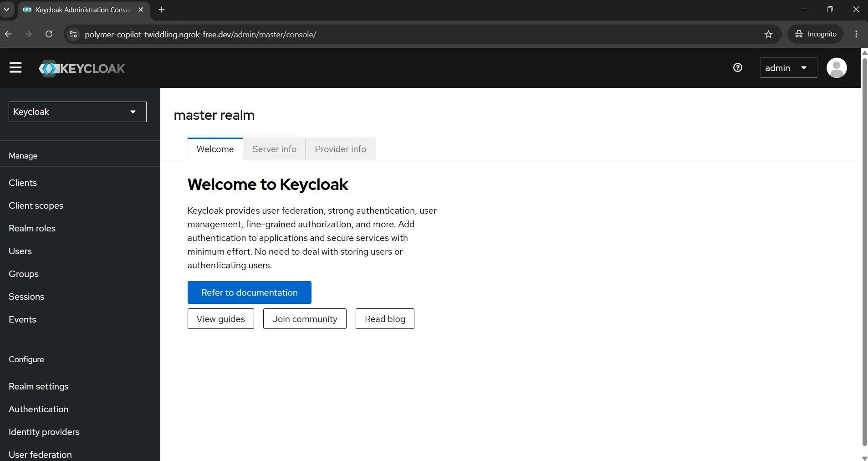Viewport: 868px width, 461px height.
Task: Click the View guides button
Action: pyautogui.click(x=221, y=319)
